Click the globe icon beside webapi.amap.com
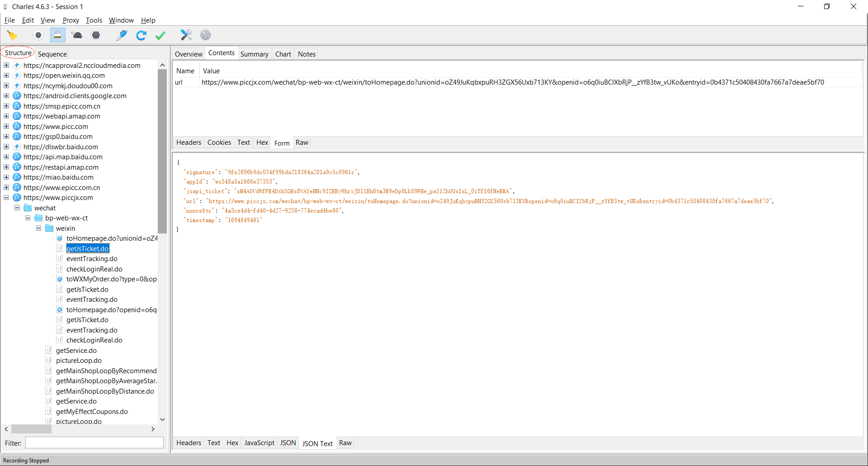The height and width of the screenshot is (466, 868). pyautogui.click(x=17, y=116)
